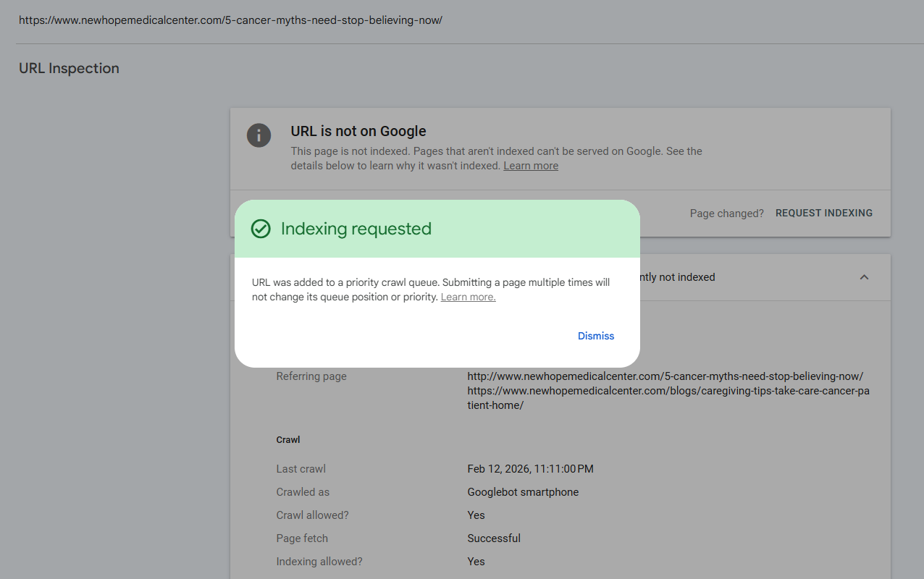Image resolution: width=924 pixels, height=579 pixels.
Task: Click the Page changed? text
Action: point(726,214)
